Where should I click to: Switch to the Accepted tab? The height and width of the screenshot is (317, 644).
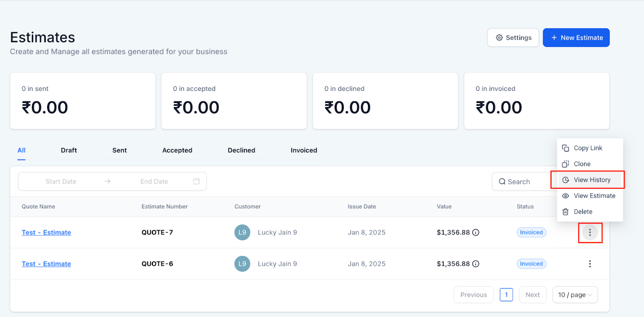[177, 150]
